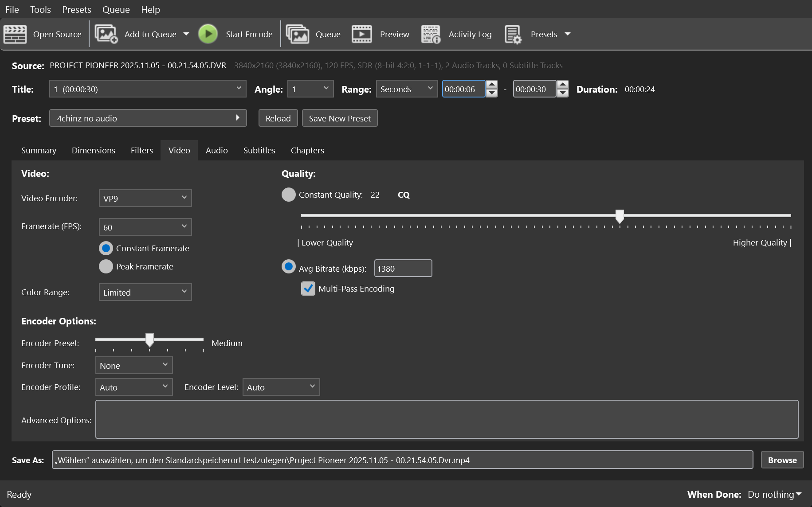Click the Avg Bitrate kbps input field
The image size is (812, 507).
point(403,268)
